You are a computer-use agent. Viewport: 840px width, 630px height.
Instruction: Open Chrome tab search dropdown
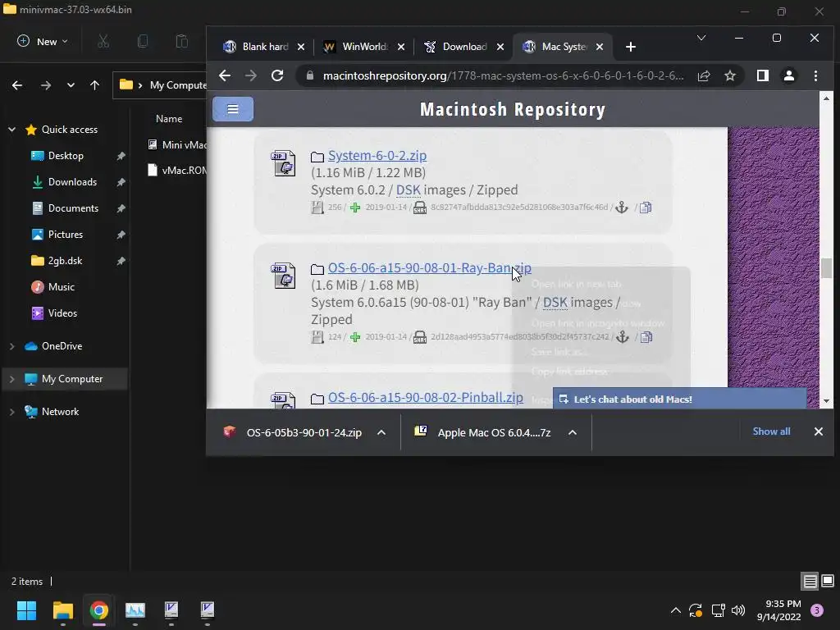(701, 38)
